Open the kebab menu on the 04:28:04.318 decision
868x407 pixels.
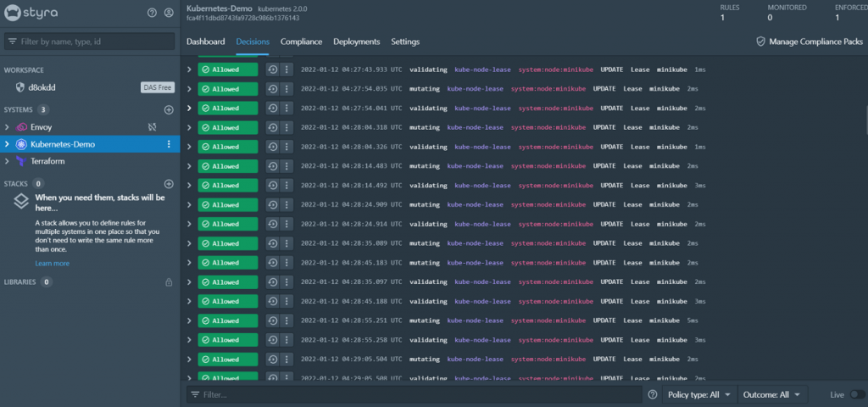287,127
